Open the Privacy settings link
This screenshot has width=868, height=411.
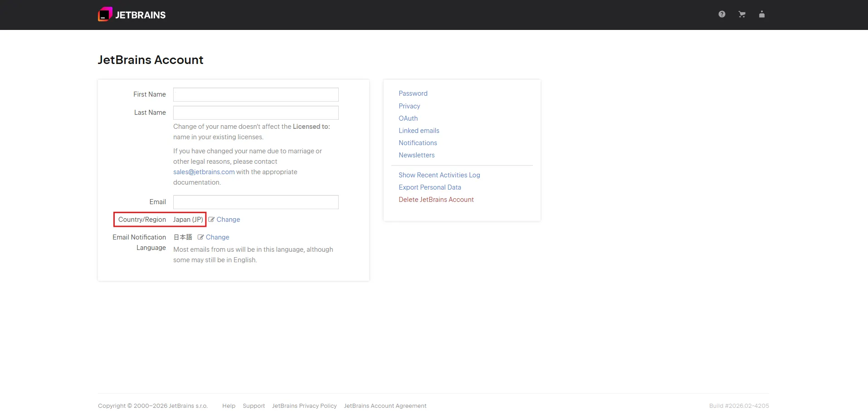(410, 106)
